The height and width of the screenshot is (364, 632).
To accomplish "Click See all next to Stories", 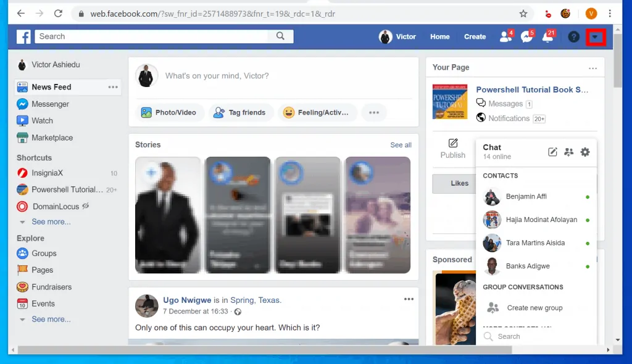I will pos(401,144).
